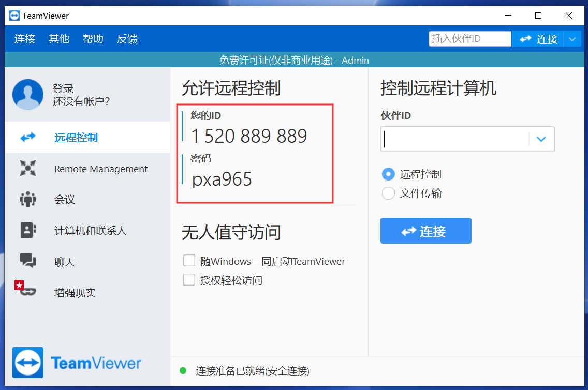588x390 pixels.
Task: Select the 远程控制 radio button
Action: coord(388,174)
